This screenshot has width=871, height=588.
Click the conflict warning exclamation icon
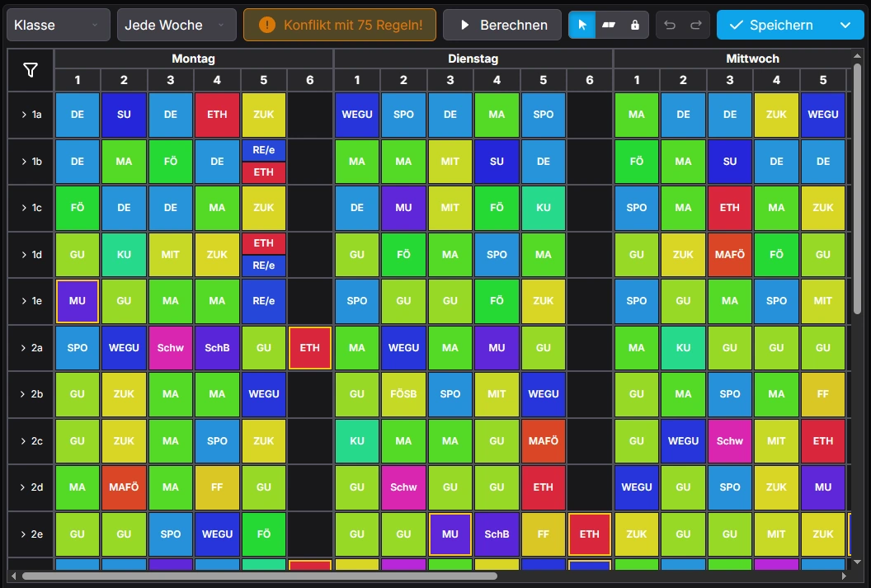click(x=266, y=25)
